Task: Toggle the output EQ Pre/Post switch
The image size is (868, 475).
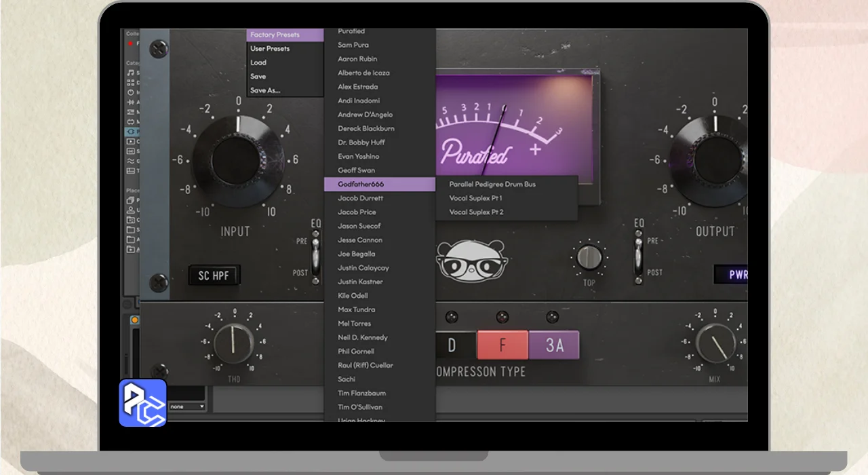Action: (x=637, y=257)
